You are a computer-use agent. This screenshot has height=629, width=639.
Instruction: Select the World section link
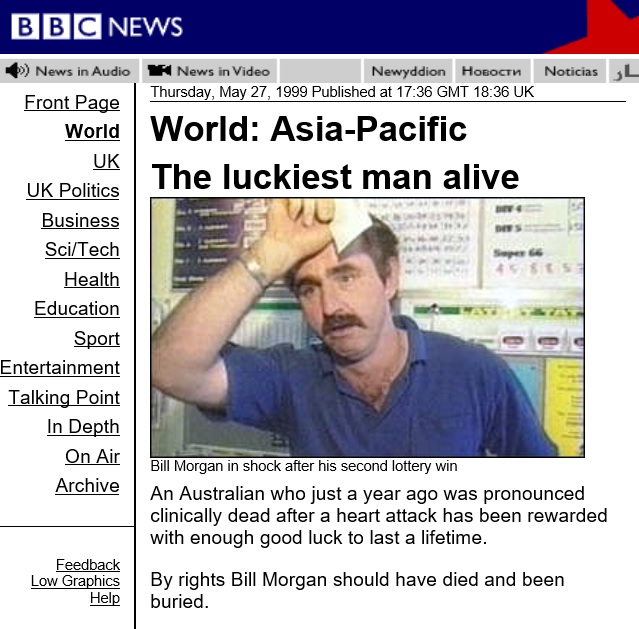(93, 131)
